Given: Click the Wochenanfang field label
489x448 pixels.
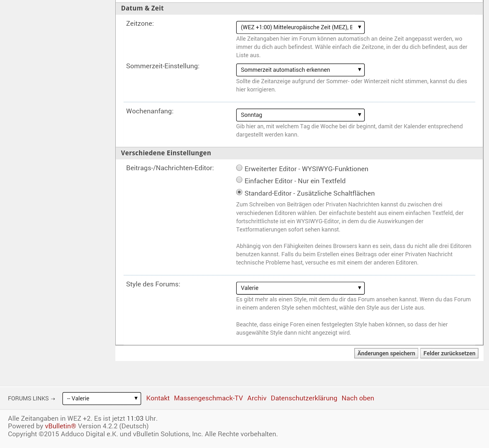Looking at the screenshot, I should point(150,111).
